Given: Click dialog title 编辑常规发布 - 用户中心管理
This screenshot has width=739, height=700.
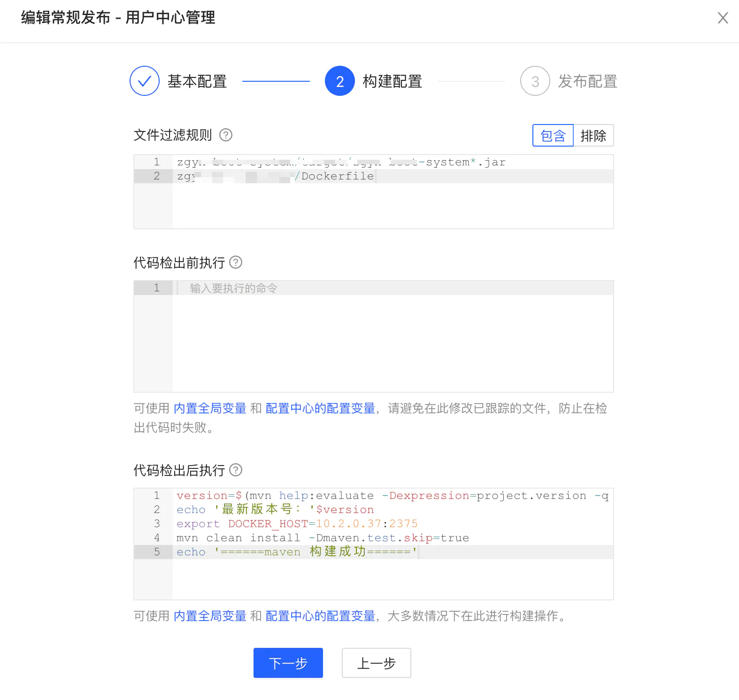Looking at the screenshot, I should tap(118, 17).
